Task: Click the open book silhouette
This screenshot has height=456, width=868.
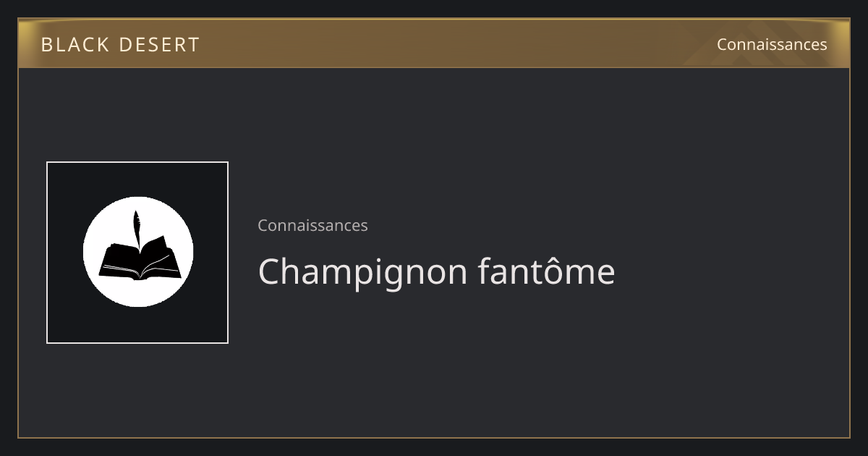Action: tap(137, 259)
